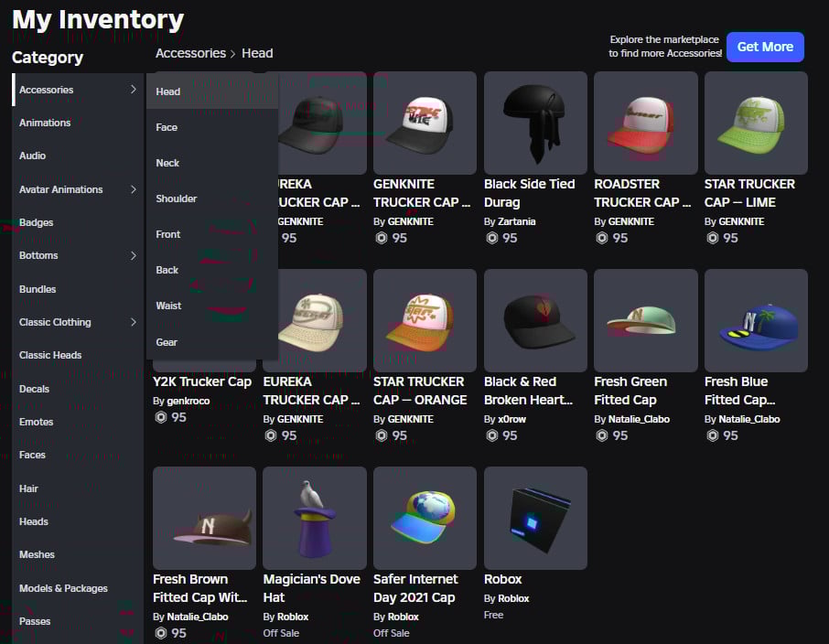Open the Fresh Brown Fitted Cap thumbnail
Image resolution: width=829 pixels, height=644 pixels.
pos(204,518)
